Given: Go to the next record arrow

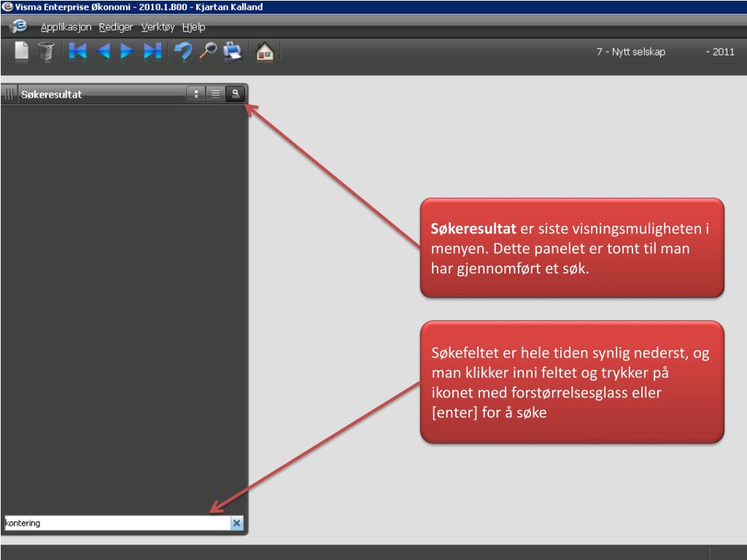Looking at the screenshot, I should 126,51.
